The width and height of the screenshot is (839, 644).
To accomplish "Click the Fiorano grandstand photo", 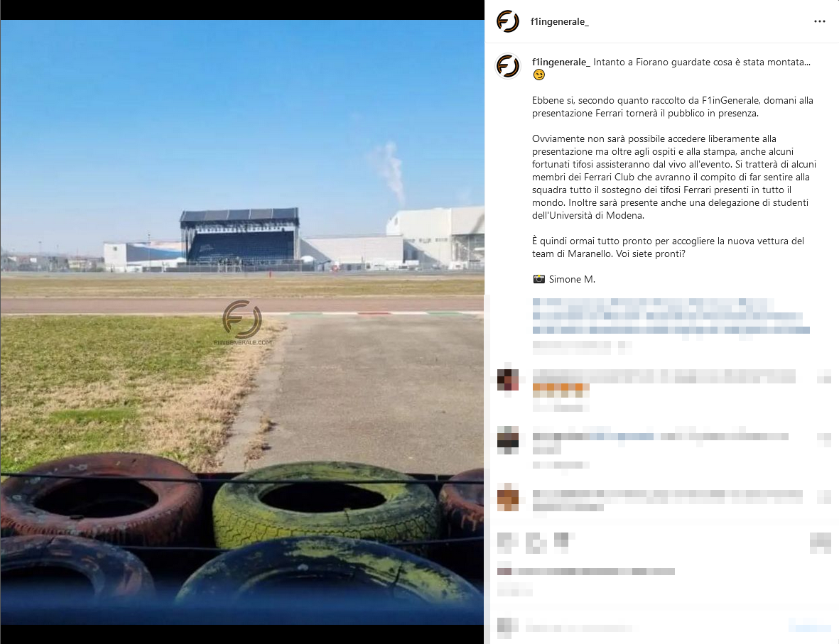I will 242,322.
